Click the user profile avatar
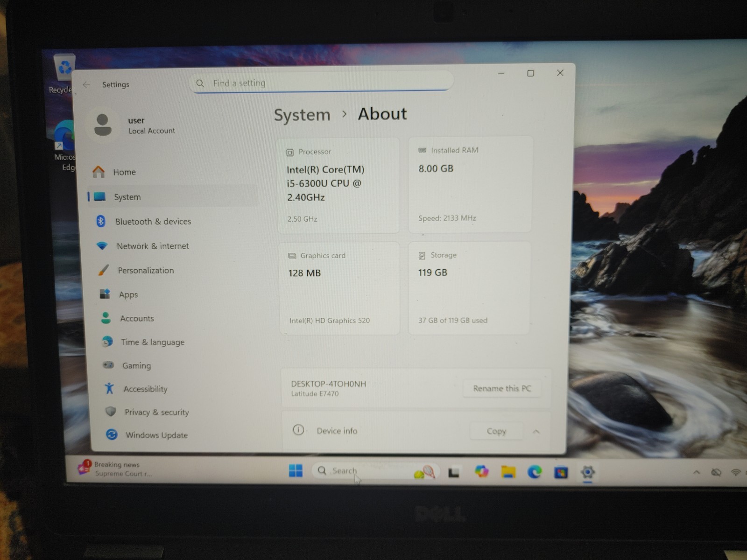This screenshot has height=560, width=747. (x=103, y=125)
